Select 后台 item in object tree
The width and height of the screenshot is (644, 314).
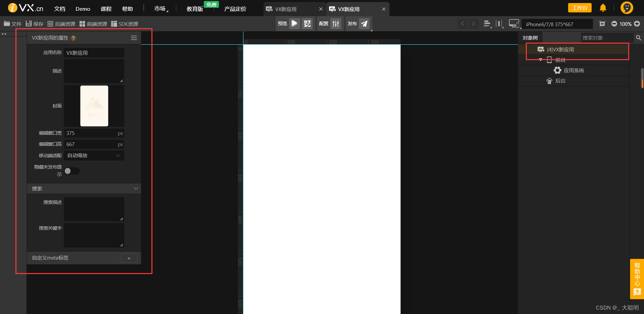[560, 81]
